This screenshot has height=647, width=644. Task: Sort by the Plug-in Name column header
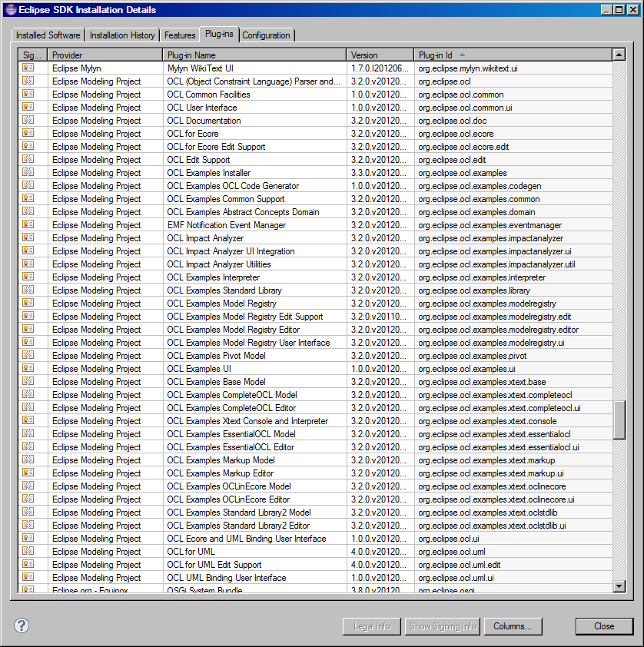pyautogui.click(x=254, y=55)
